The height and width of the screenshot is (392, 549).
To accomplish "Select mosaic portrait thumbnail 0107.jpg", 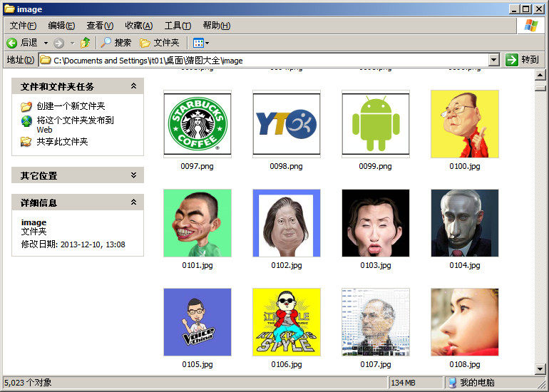I will coord(376,322).
